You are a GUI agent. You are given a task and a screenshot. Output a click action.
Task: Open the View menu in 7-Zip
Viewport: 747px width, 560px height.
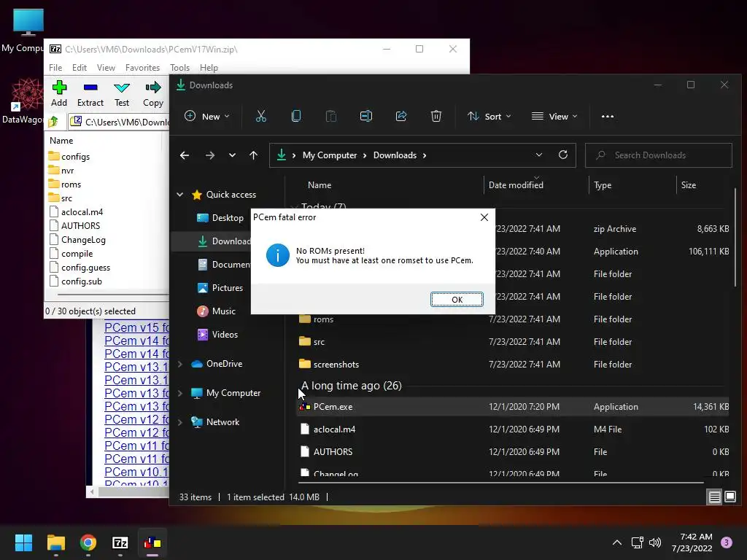tap(106, 68)
